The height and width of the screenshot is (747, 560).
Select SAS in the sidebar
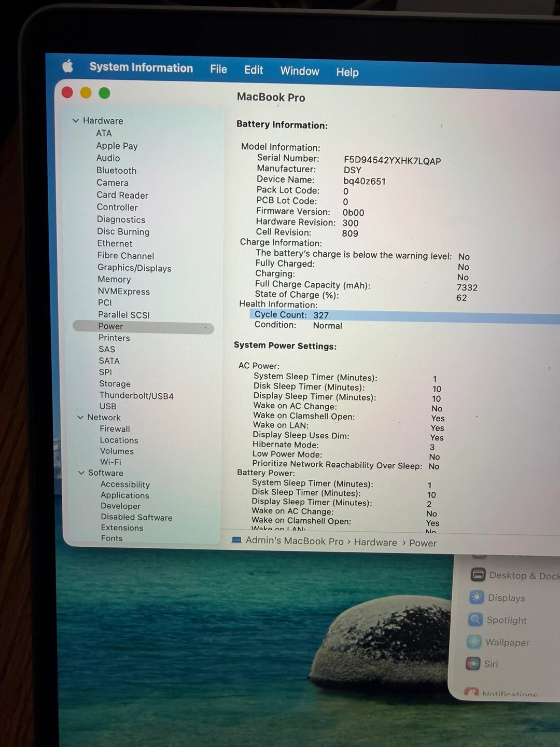(107, 349)
